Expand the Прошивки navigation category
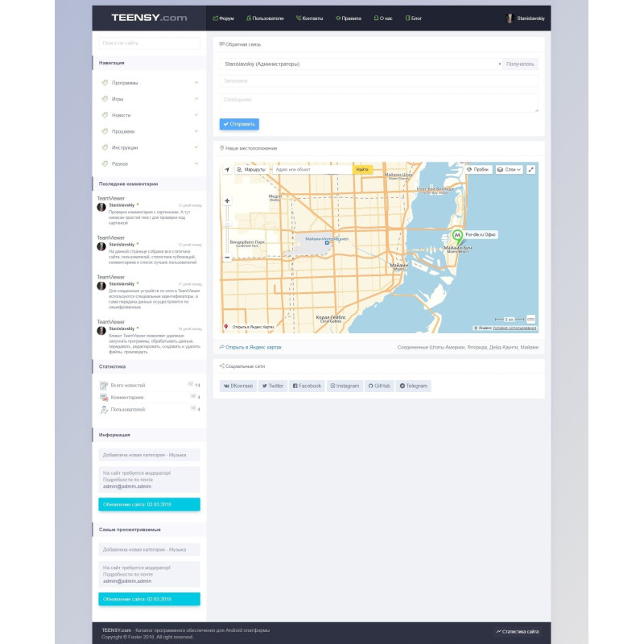 click(149, 131)
